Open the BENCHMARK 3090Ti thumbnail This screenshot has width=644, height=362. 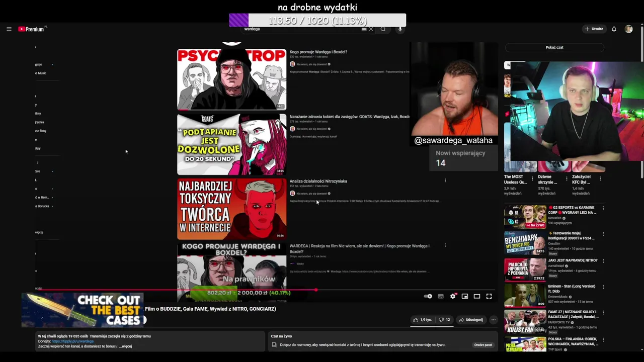coord(525,243)
